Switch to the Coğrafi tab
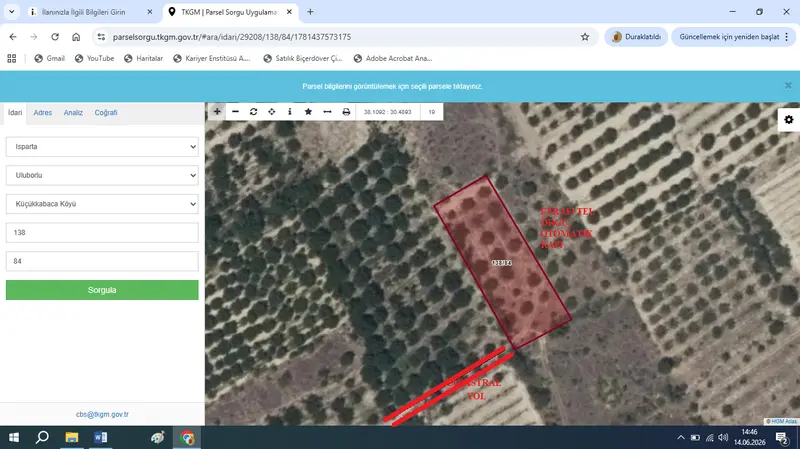800x449 pixels. click(106, 112)
